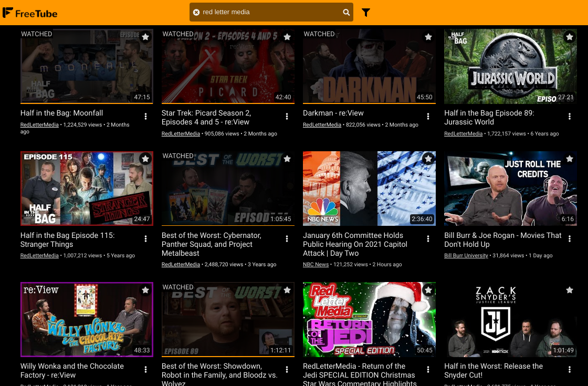
Task: Open RedLetterMedia channel under Stranger Things video
Action: coord(39,255)
